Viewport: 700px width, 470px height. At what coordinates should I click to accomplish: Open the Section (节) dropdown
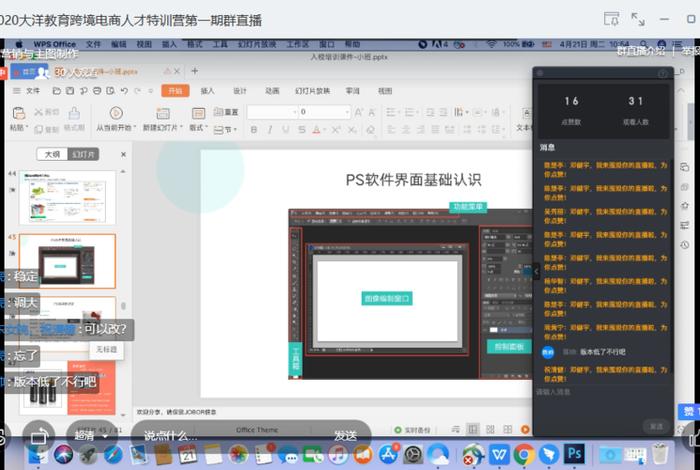click(226, 130)
